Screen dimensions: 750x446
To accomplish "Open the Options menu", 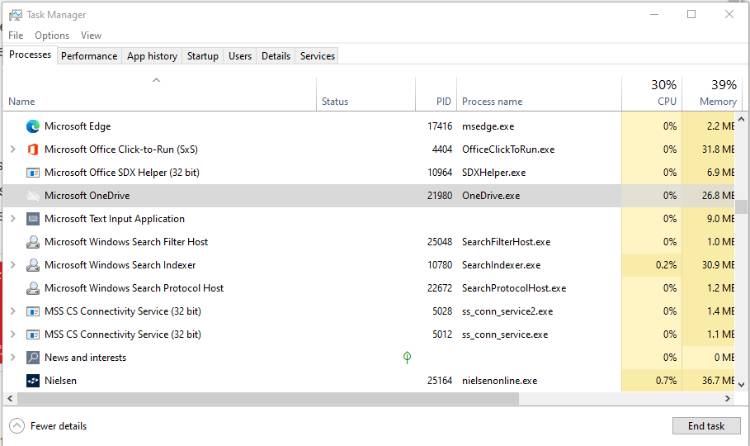I will click(52, 35).
